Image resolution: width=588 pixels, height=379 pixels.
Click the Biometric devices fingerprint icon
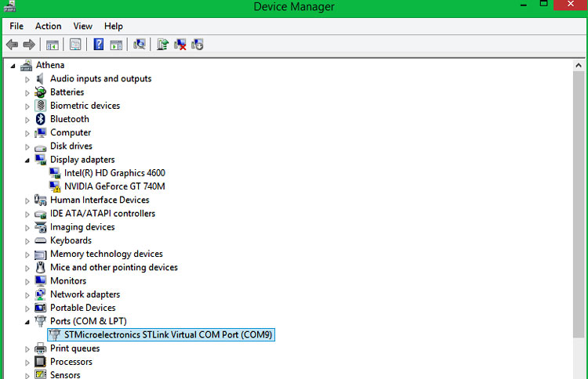click(40, 106)
